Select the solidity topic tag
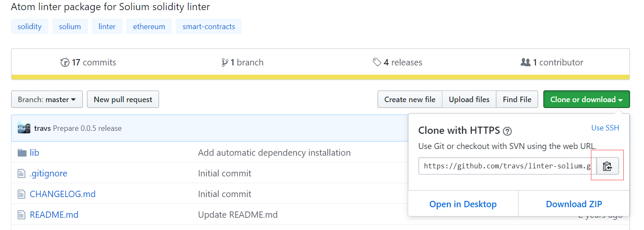Screen dimensions: 644x230 click(x=29, y=27)
